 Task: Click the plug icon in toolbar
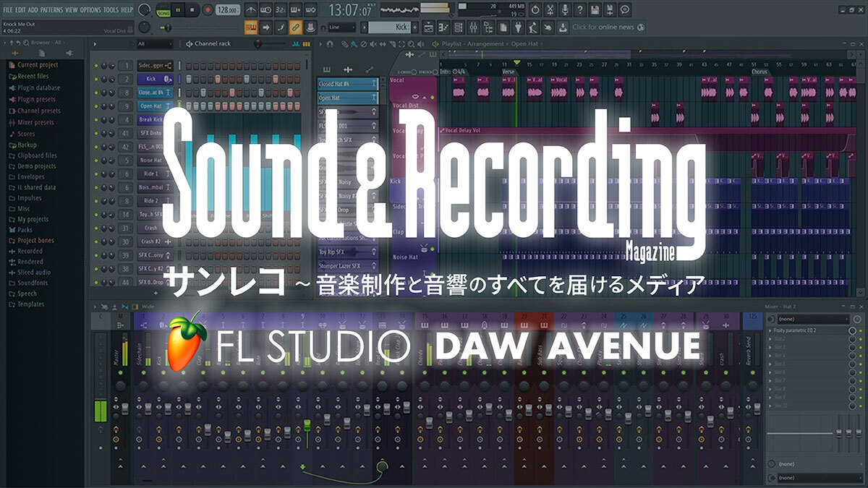[x=519, y=27]
